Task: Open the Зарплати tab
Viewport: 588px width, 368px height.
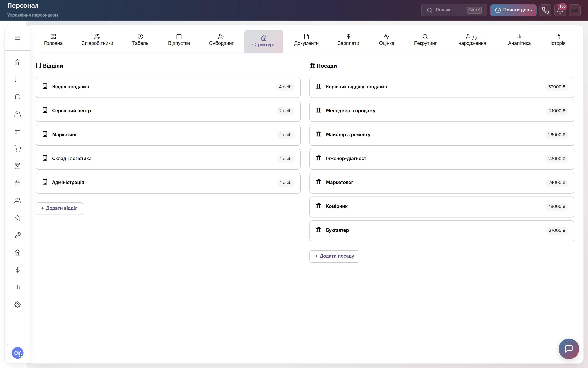Action: click(x=348, y=40)
